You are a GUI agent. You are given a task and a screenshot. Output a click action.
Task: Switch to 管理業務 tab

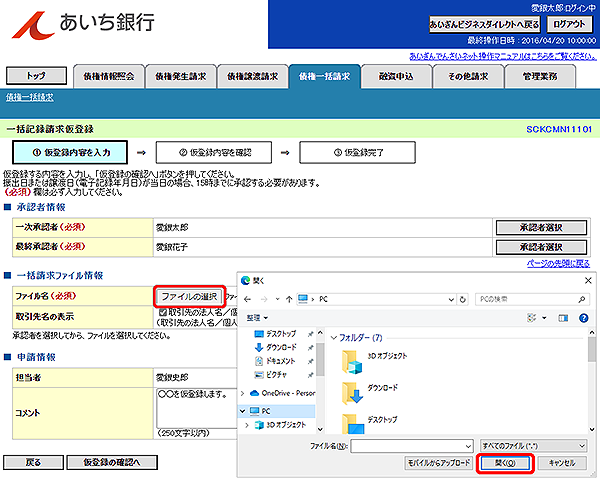coord(540,77)
